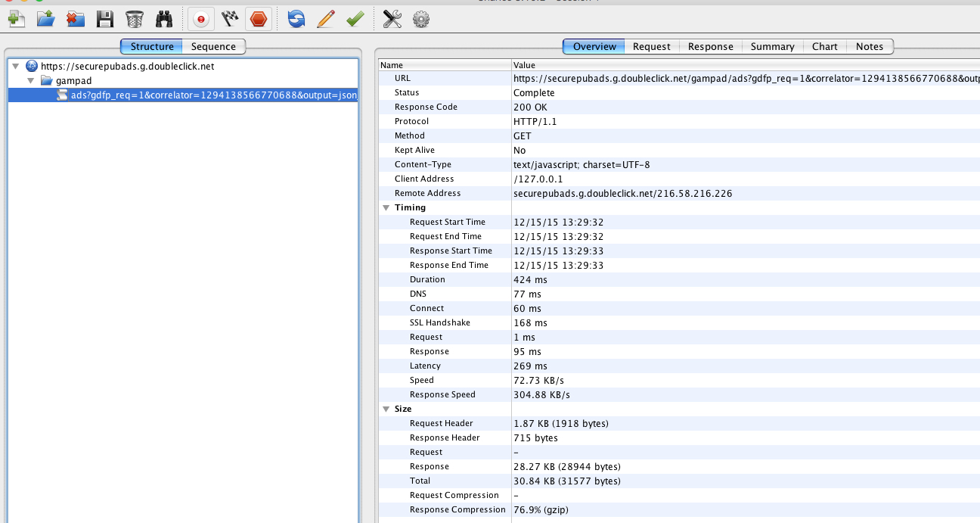Image resolution: width=980 pixels, height=523 pixels.
Task: Click the Name column header
Action: point(445,65)
